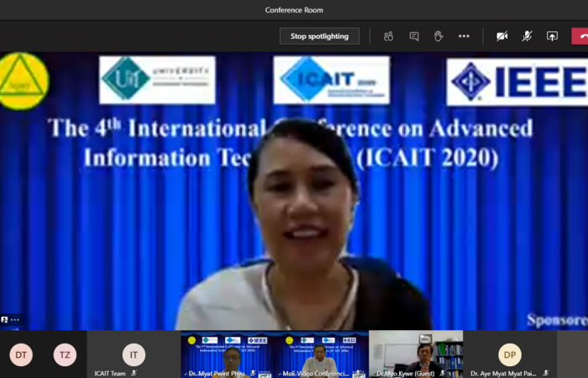The width and height of the screenshot is (588, 378).
Task: Hang up with the red leave button
Action: point(580,36)
